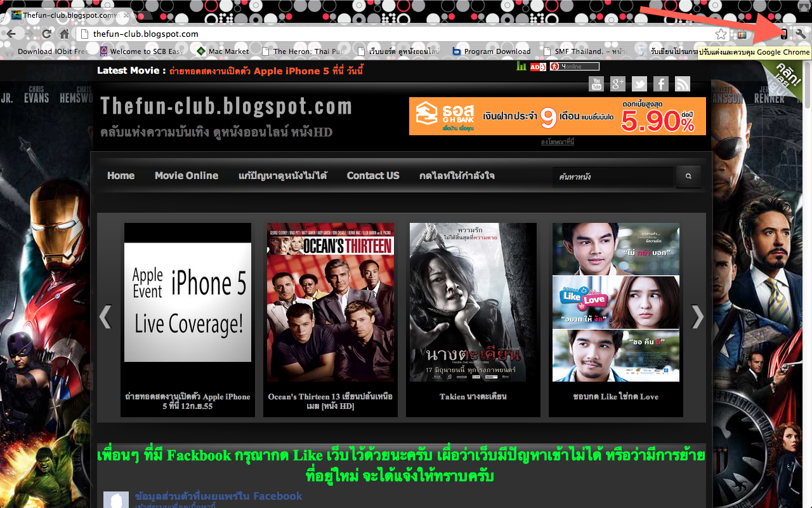This screenshot has height=508, width=812.
Task: Open the 'แก้ปัญหาดูหนังไม่ได้' menu item
Action: (282, 176)
